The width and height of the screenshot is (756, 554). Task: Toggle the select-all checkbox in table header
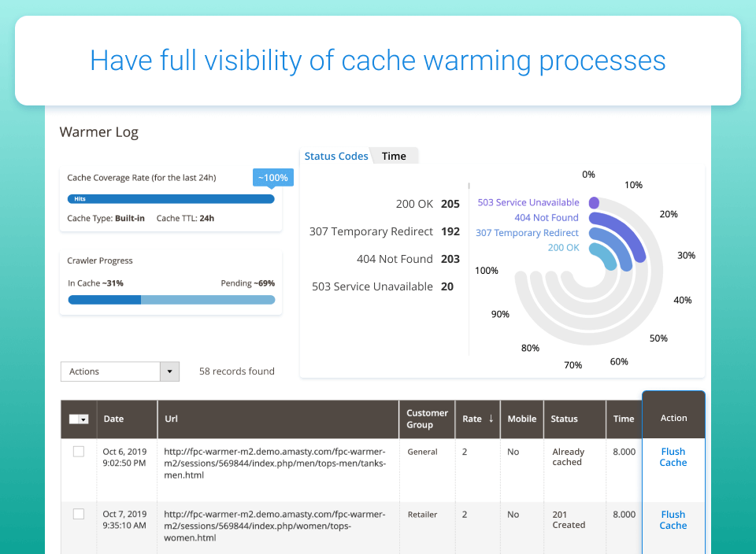pos(74,419)
